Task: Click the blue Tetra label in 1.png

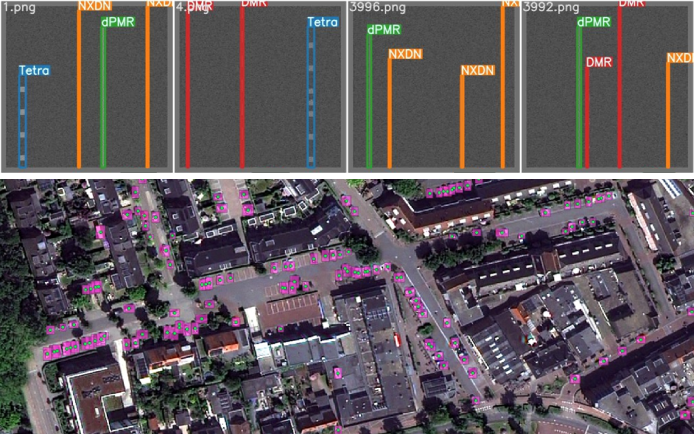Action: coord(34,71)
